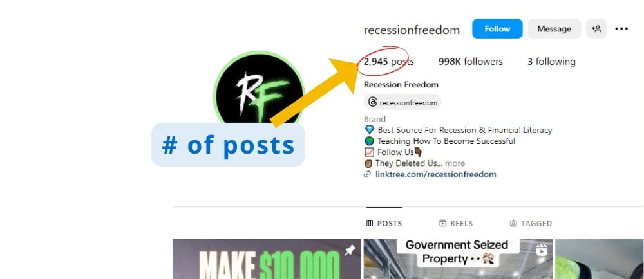View the 3 following list
The width and height of the screenshot is (644, 279).
[551, 62]
